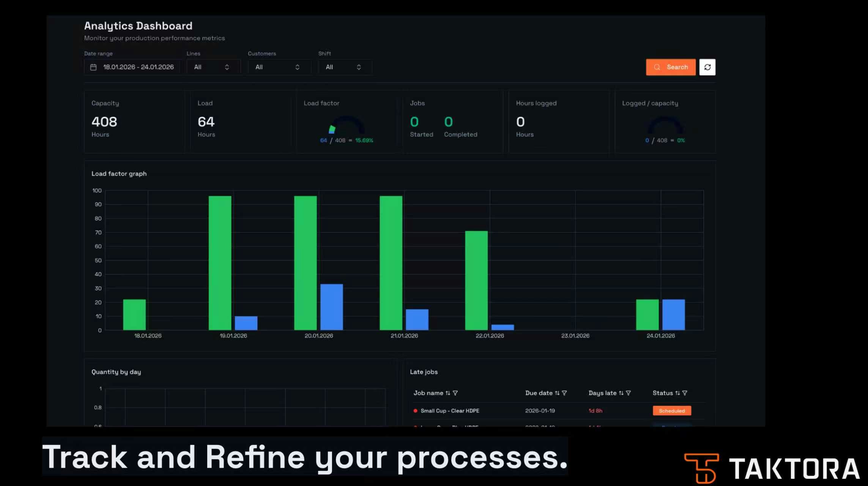Open the date range field 18.01.2026 - 24.01.2026
The height and width of the screenshot is (486, 868).
[138, 67]
